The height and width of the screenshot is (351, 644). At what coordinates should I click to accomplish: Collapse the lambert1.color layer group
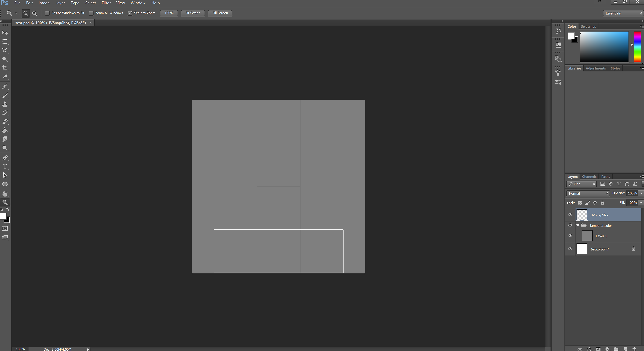(578, 226)
